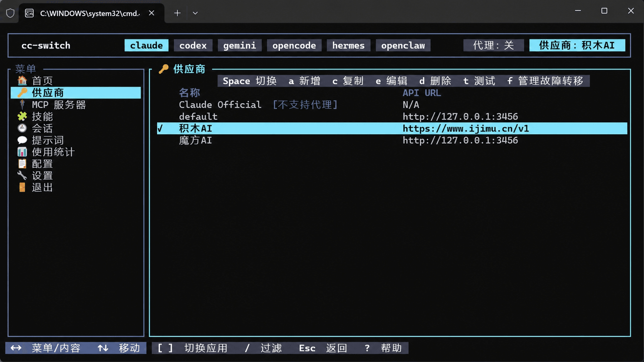This screenshot has height=362, width=644.
Task: Click the ? 帮助 help footer hint
Action: [383, 348]
